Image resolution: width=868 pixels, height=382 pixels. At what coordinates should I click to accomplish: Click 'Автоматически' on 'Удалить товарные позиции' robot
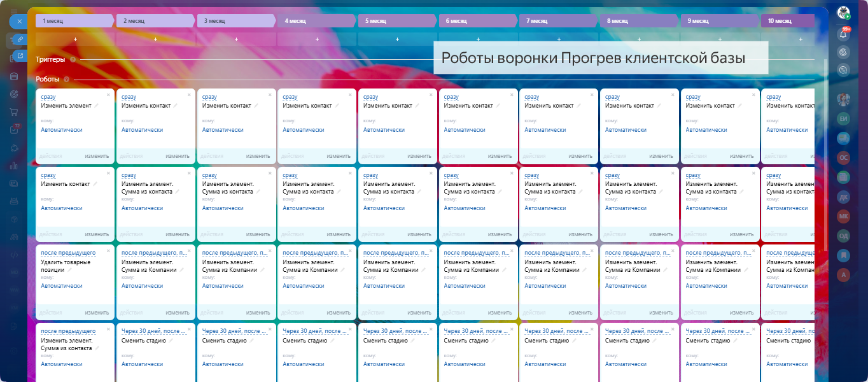(62, 286)
